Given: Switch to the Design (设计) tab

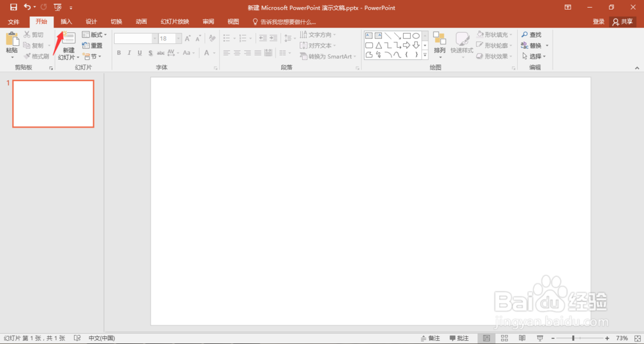Looking at the screenshot, I should point(91,22).
